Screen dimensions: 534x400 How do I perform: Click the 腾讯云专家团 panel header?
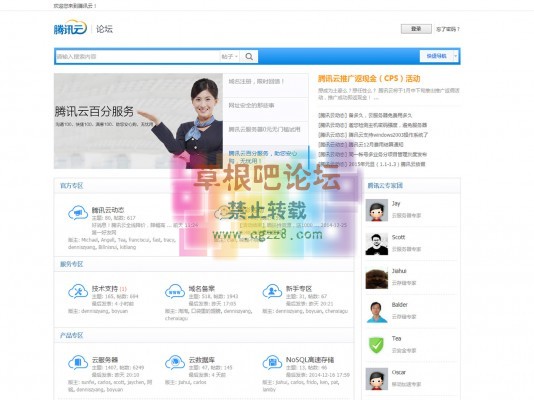(385, 186)
